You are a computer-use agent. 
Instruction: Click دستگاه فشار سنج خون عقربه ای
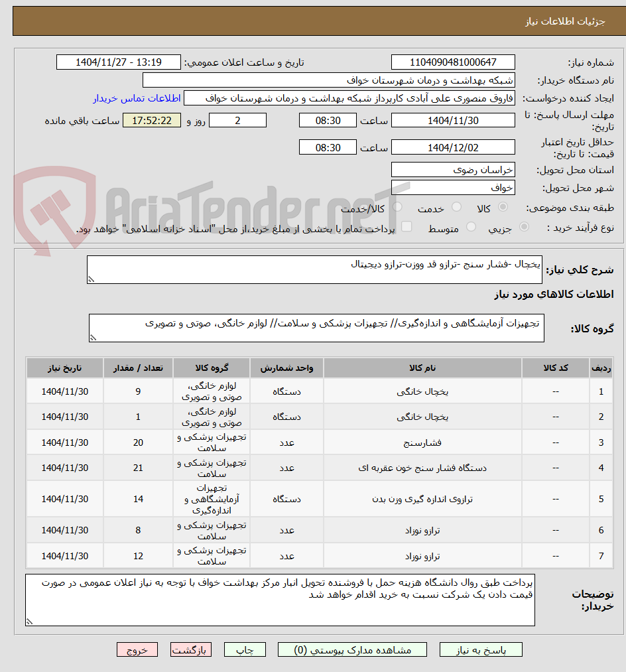422,468
